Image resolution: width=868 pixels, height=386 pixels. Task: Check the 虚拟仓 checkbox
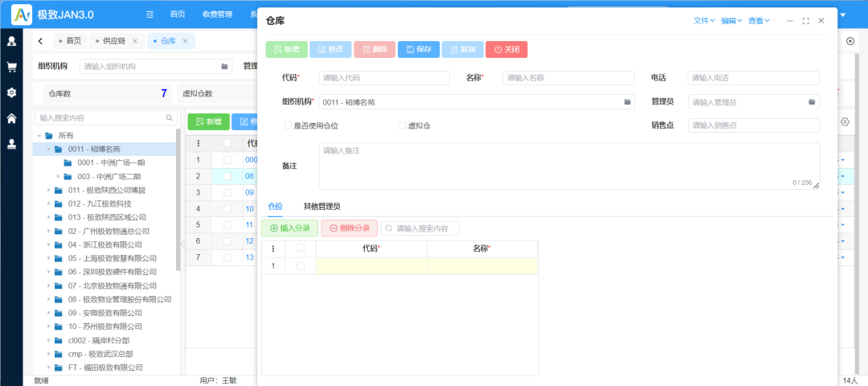pos(403,125)
